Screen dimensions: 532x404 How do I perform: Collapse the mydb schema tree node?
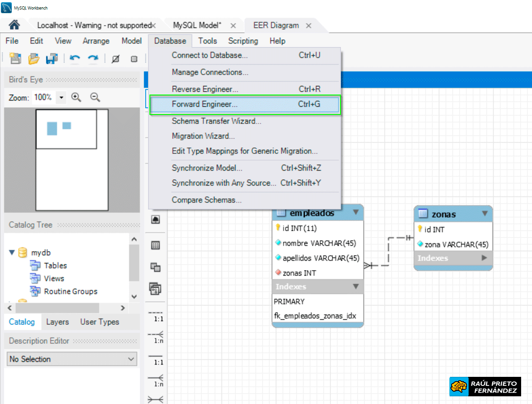12,252
